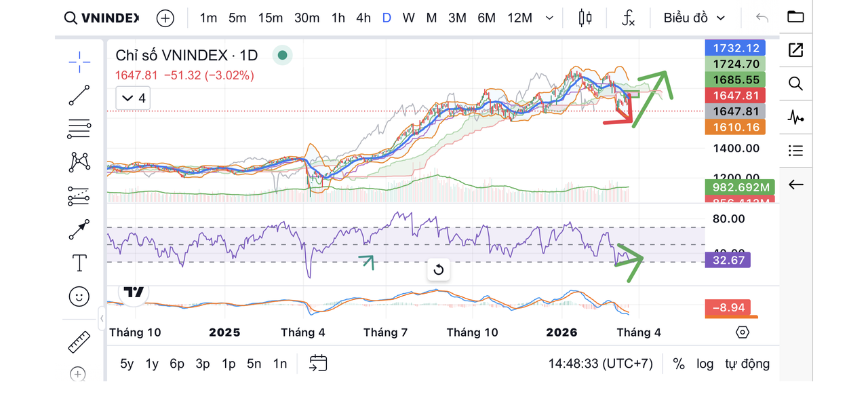Collapse the left drawing toolbar handle
The image size is (868, 401).
(102, 318)
